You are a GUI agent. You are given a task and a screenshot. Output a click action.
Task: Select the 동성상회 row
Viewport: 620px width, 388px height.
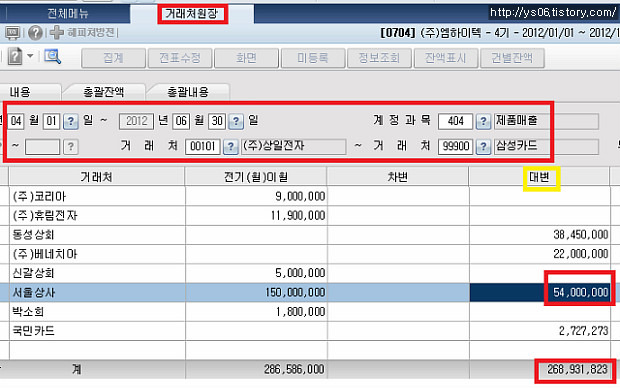point(310,235)
